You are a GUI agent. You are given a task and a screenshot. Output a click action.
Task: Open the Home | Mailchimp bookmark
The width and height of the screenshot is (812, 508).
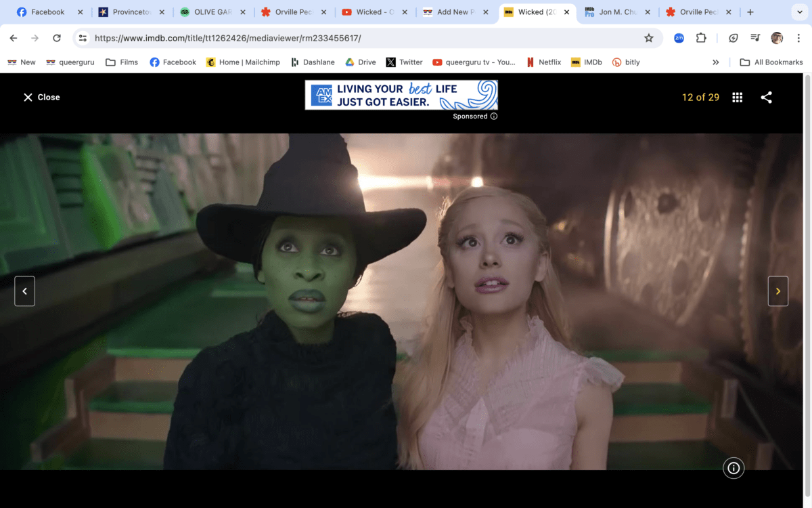243,62
